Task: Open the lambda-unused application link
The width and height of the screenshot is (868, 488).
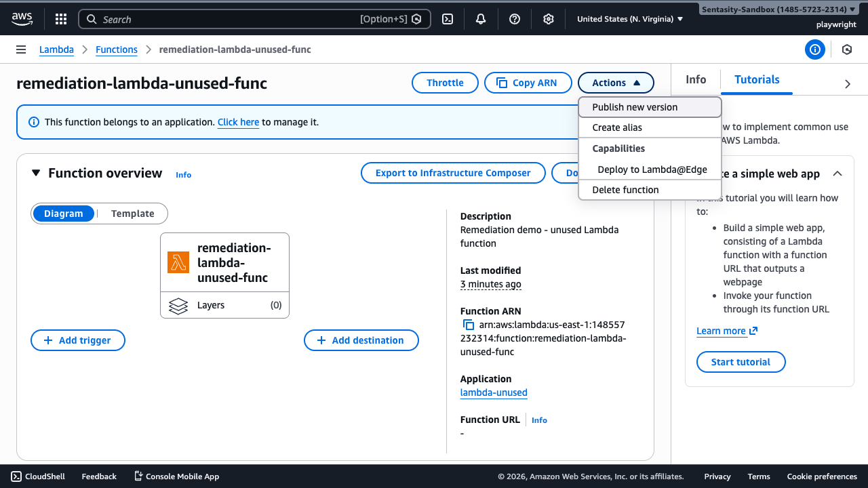Action: point(494,392)
